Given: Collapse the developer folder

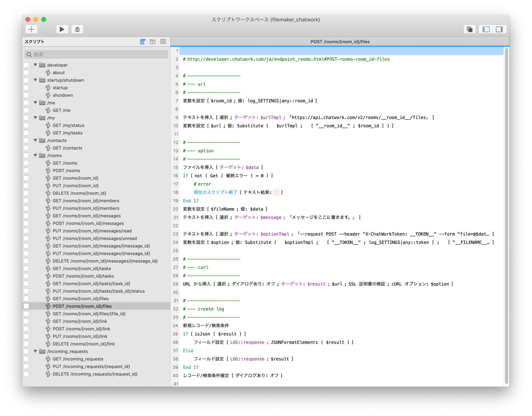Looking at the screenshot, I should click(x=35, y=65).
